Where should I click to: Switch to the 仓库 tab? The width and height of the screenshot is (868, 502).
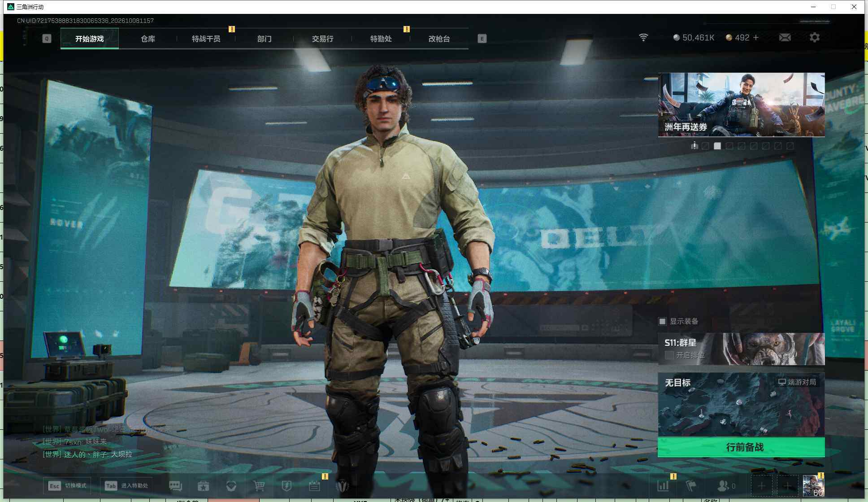click(x=148, y=39)
